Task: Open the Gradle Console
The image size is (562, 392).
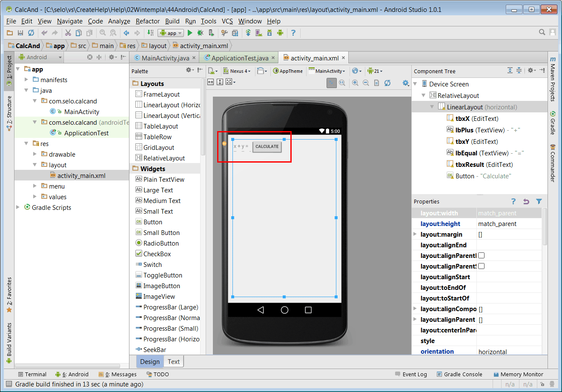Action: (x=459, y=374)
